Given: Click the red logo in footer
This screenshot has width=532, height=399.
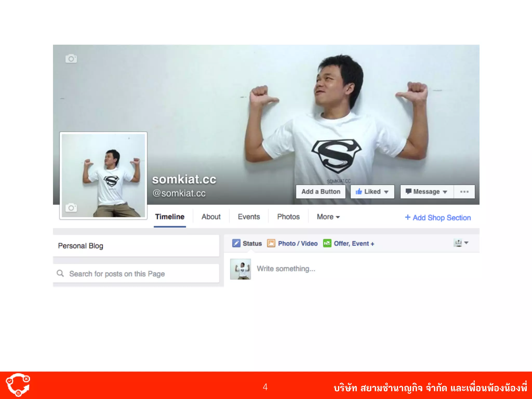Looking at the screenshot, I should [x=18, y=385].
